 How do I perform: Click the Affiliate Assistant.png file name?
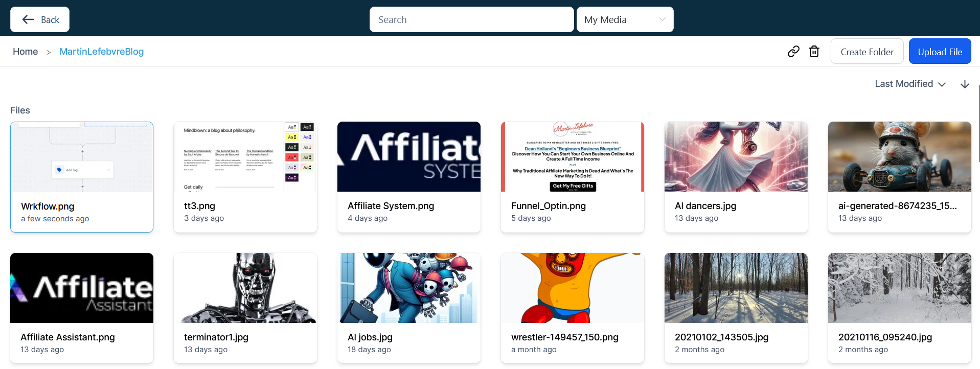(x=67, y=337)
